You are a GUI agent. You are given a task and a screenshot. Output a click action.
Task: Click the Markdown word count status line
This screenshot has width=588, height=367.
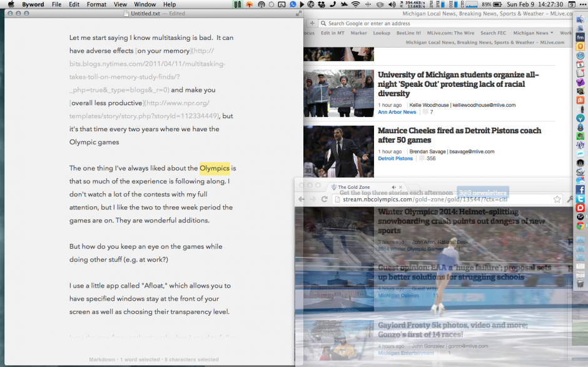[x=154, y=359]
